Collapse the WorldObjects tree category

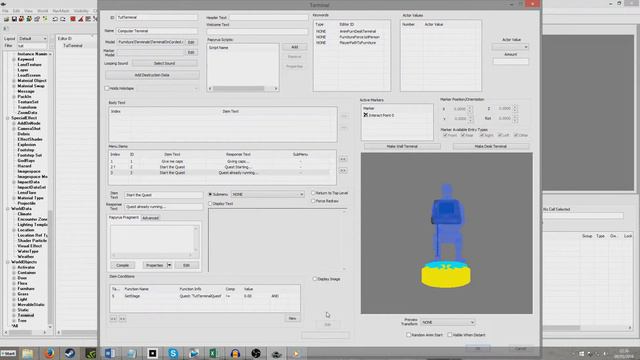(x=8, y=262)
